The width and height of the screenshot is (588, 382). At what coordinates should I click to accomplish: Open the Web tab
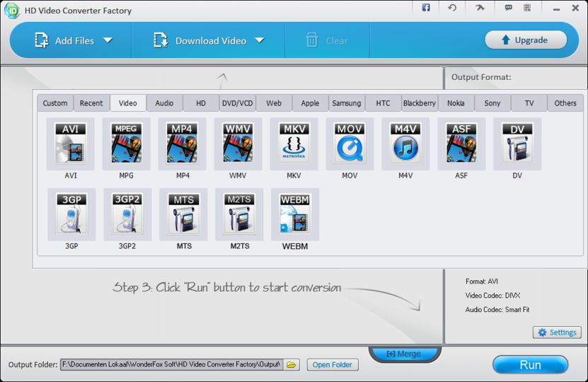274,103
